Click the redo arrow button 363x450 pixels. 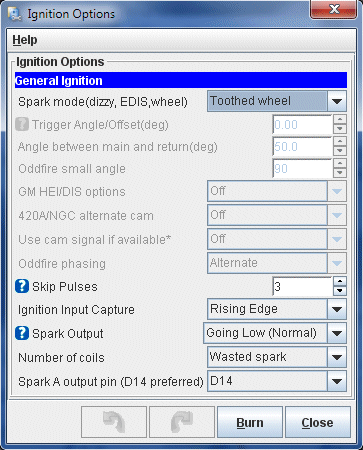tap(182, 422)
